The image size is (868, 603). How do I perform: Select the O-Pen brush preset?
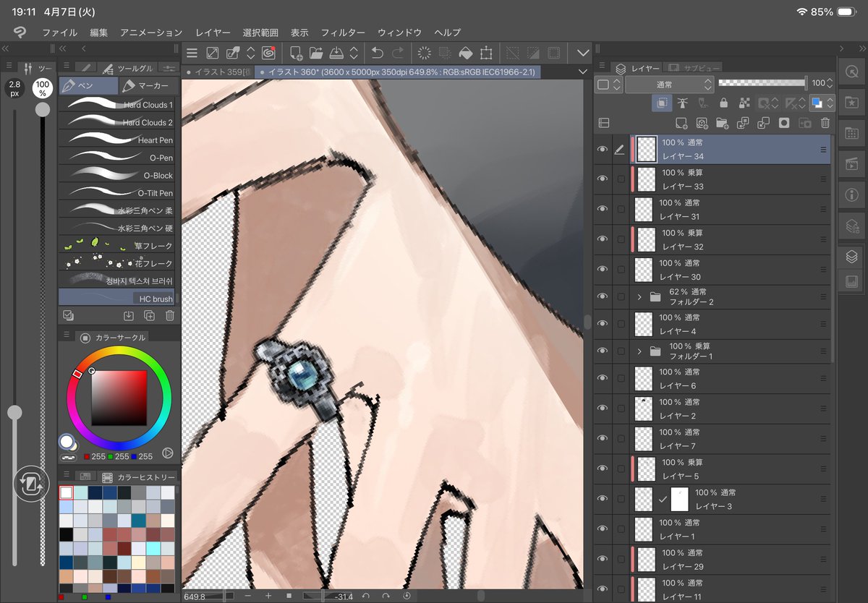[116, 158]
